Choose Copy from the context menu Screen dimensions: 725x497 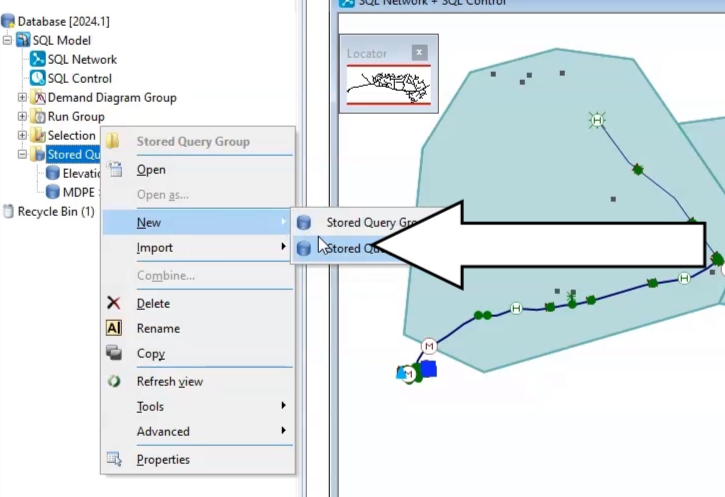[x=198, y=353]
